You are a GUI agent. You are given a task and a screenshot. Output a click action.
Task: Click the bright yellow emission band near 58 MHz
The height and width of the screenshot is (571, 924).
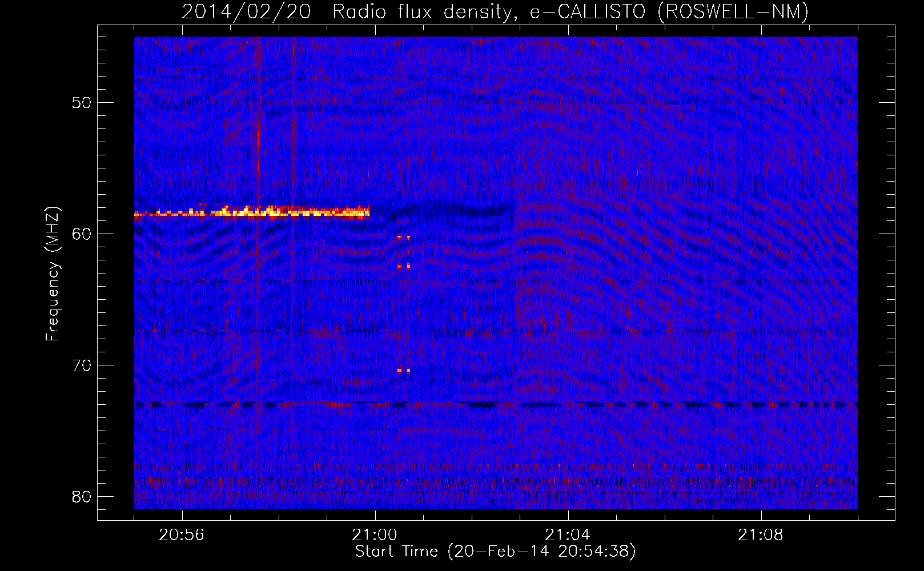click(252, 212)
